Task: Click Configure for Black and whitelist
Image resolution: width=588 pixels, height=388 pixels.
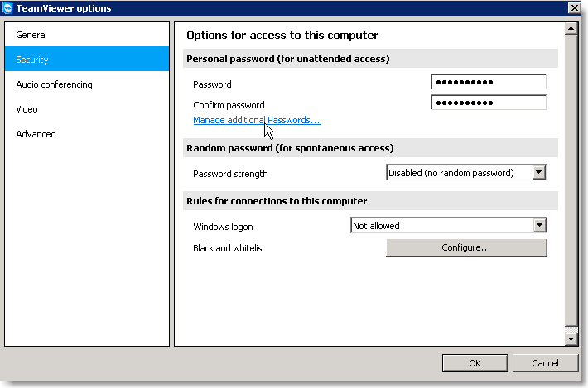Action: coord(466,247)
